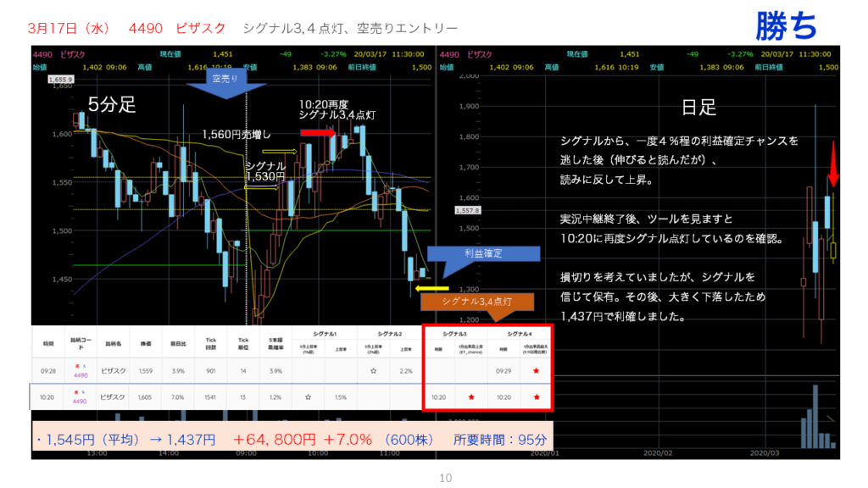The height and width of the screenshot is (488, 868).
Task: Click the 1,559 price cell
Action: coord(146,371)
